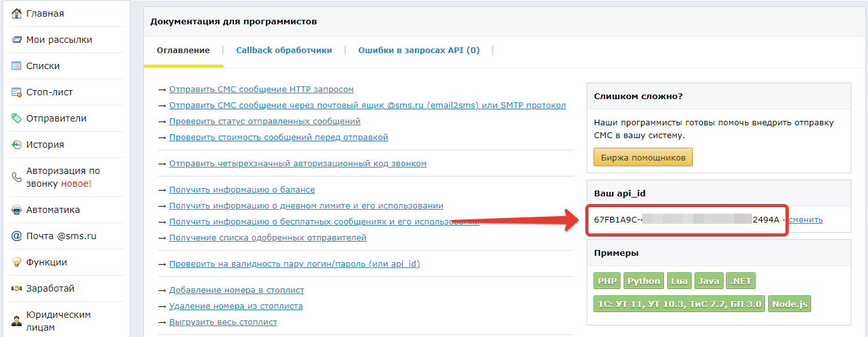Click the Примеры panel heading
The width and height of the screenshot is (868, 337).
tap(616, 253)
